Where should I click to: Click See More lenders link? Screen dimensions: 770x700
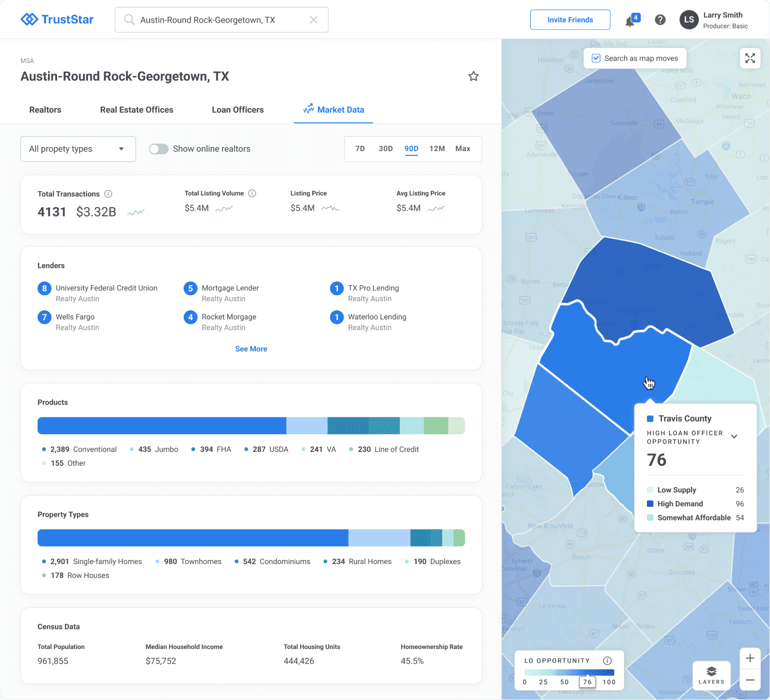[251, 349]
